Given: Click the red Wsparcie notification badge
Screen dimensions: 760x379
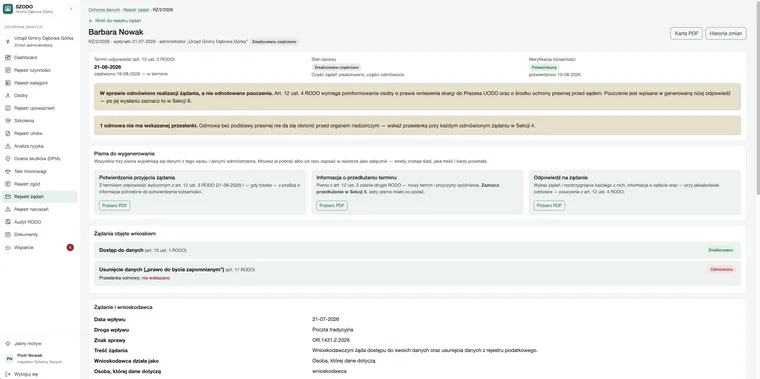Looking at the screenshot, I should (70, 247).
